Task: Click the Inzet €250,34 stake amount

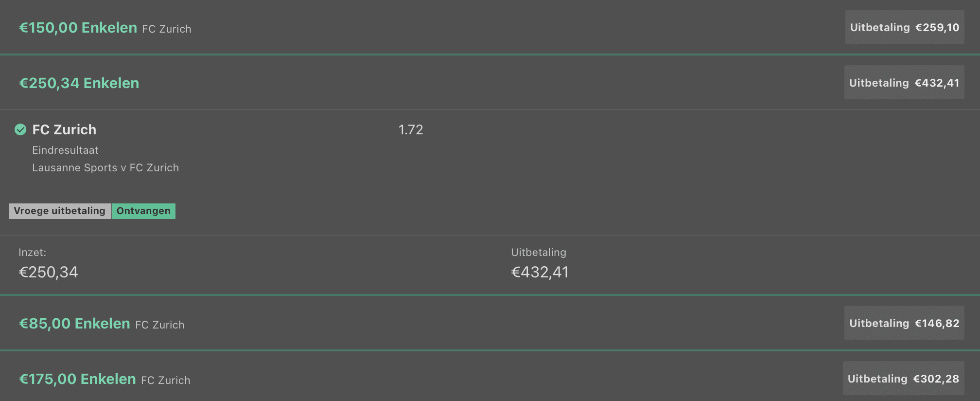Action: point(48,272)
